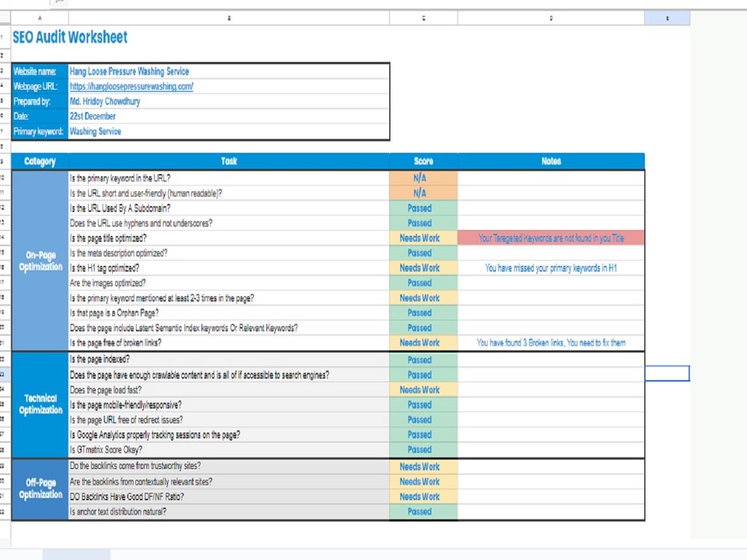Viewport: 747px width, 560px height.
Task: Click the crawlable content task cell
Action: tap(229, 376)
